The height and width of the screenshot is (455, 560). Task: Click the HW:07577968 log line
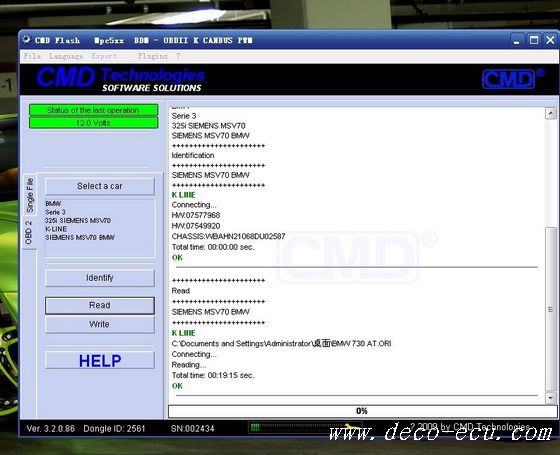point(196,215)
